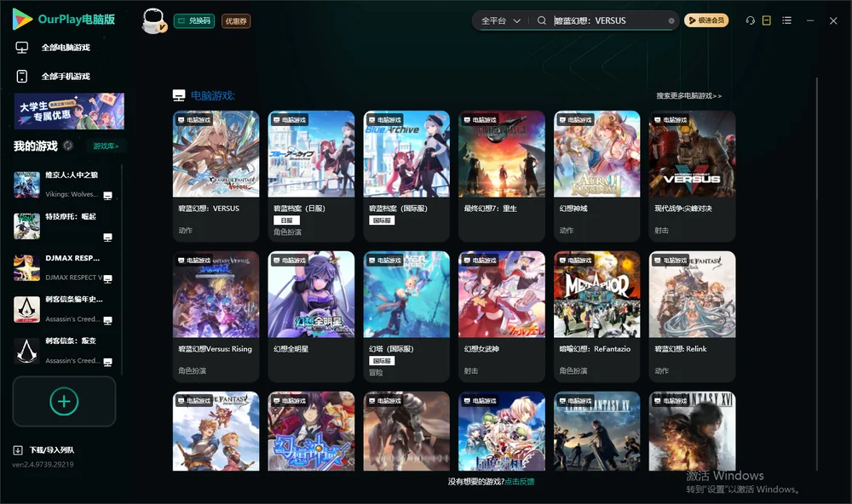Open 维京人:人中之狼 in my games
This screenshot has height=504, width=852.
(x=64, y=185)
